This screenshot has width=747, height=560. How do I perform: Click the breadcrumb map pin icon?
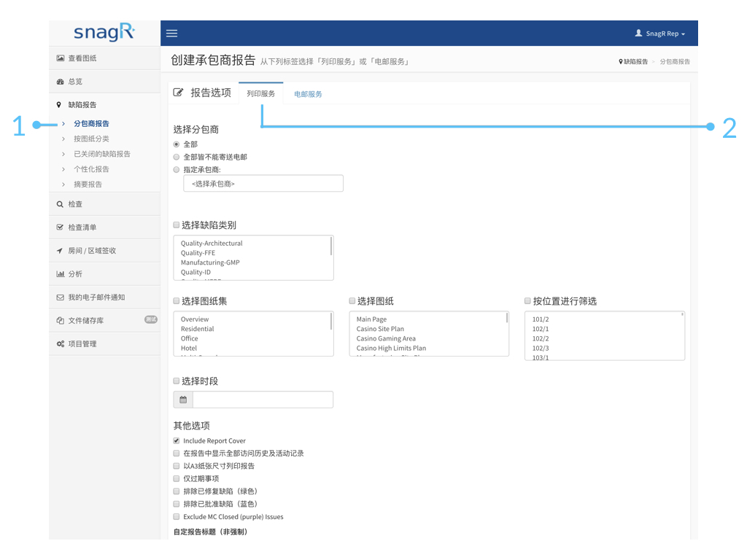click(x=621, y=61)
